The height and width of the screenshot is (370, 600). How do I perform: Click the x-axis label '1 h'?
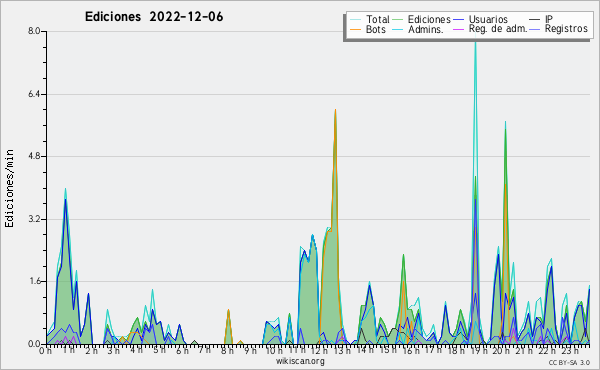(x=68, y=350)
